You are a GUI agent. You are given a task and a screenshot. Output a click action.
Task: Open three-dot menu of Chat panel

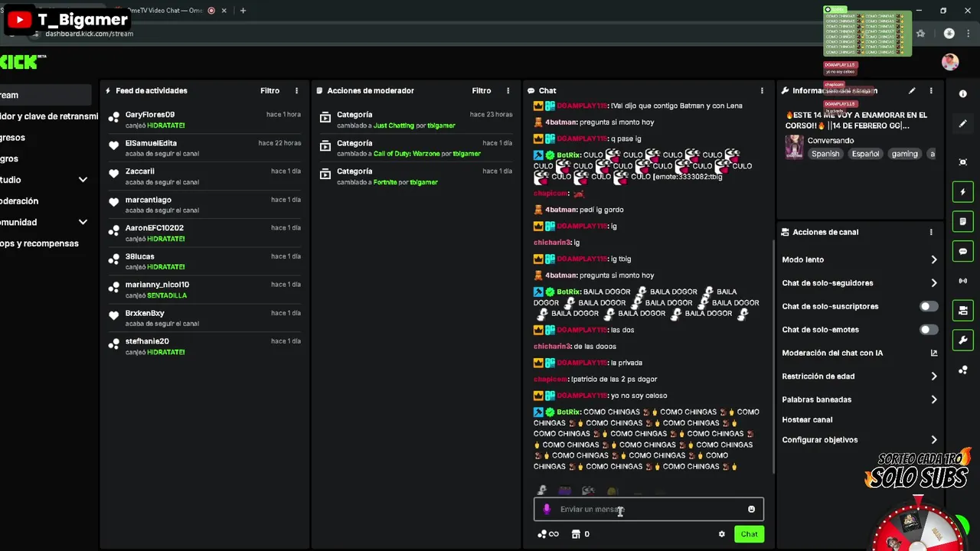tap(762, 90)
